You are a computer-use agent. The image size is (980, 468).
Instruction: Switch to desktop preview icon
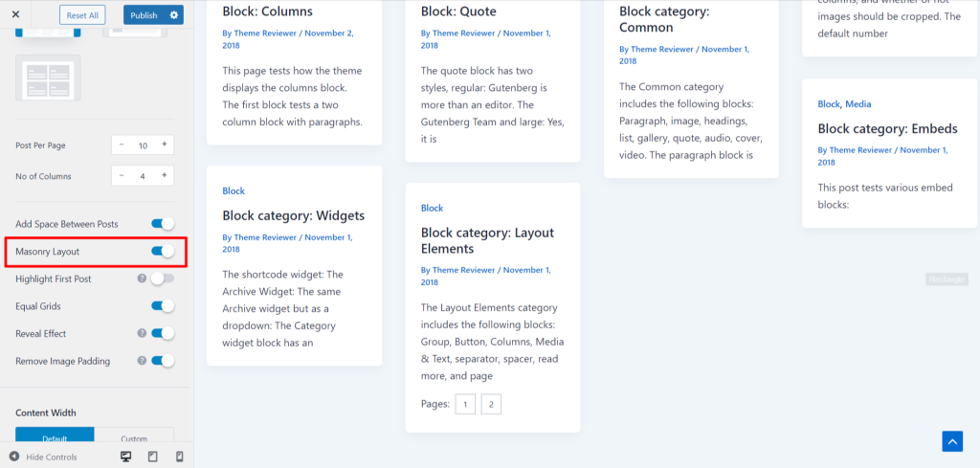[125, 457]
